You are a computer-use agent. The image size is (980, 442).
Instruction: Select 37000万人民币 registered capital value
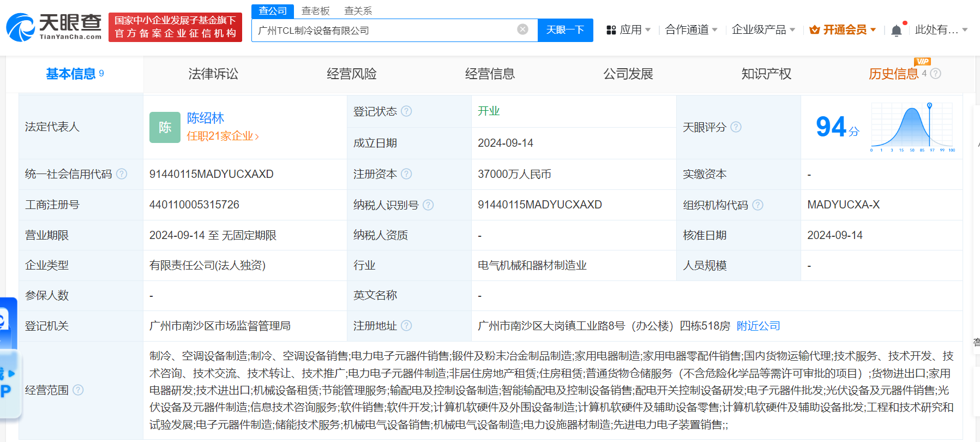514,174
